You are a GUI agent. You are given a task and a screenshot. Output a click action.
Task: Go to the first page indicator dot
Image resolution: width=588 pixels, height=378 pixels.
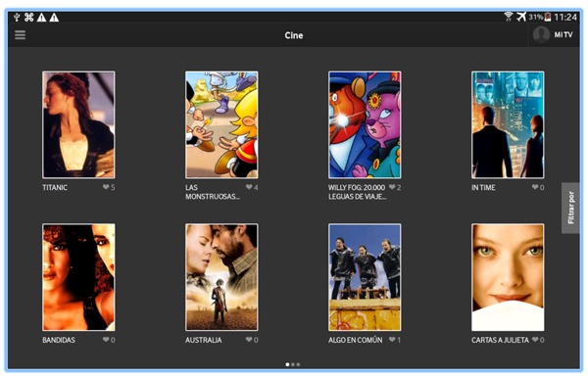click(287, 364)
